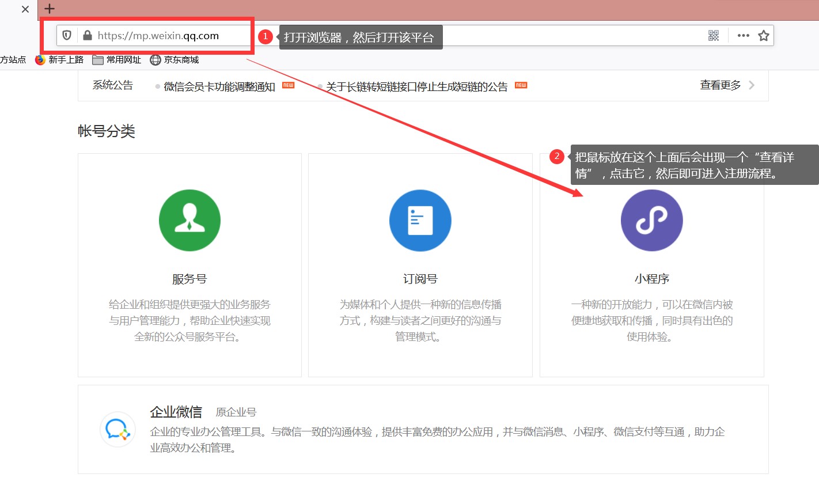Click the 方站点 bookmarks bar item
The width and height of the screenshot is (819, 504).
pos(13,59)
